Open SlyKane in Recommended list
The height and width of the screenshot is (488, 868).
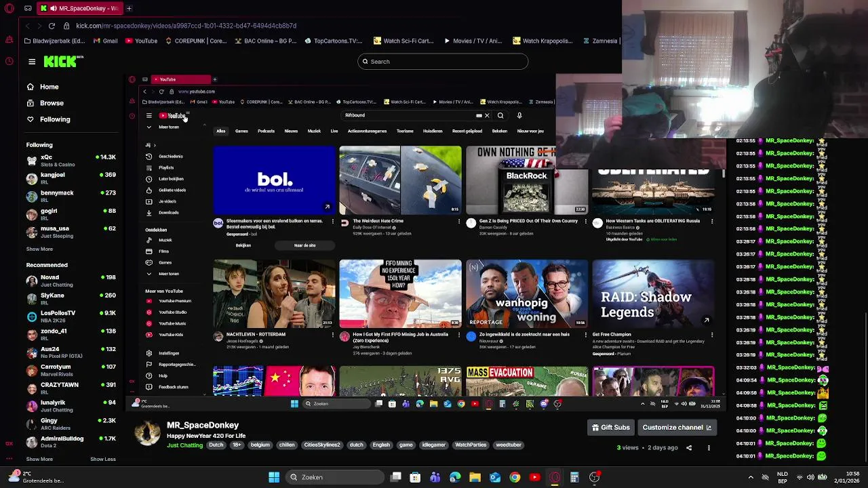pyautogui.click(x=71, y=298)
